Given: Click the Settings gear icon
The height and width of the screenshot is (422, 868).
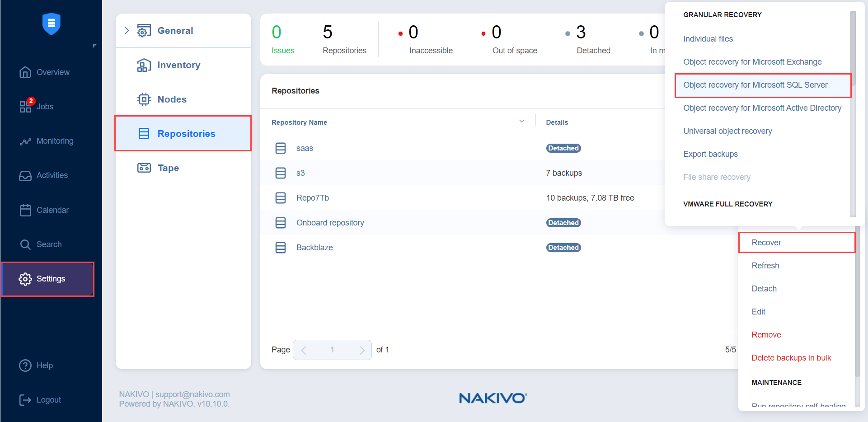Looking at the screenshot, I should pyautogui.click(x=25, y=279).
